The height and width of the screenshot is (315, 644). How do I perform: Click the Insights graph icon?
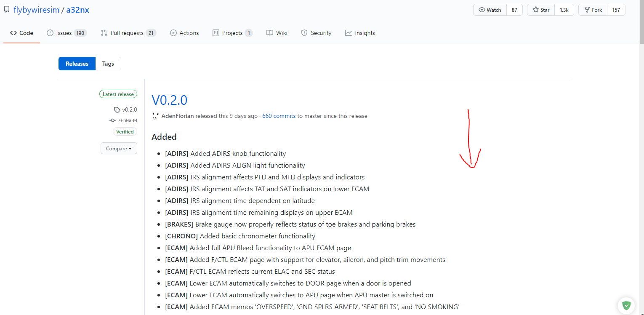[349, 33]
